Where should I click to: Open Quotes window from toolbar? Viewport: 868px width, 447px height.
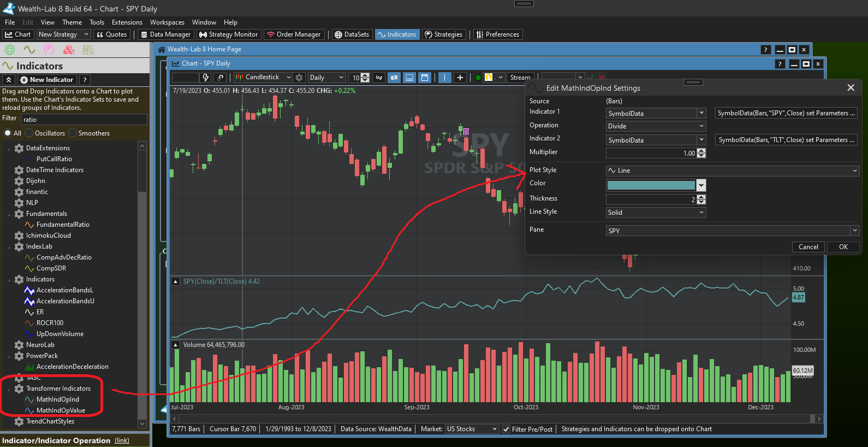pos(112,34)
